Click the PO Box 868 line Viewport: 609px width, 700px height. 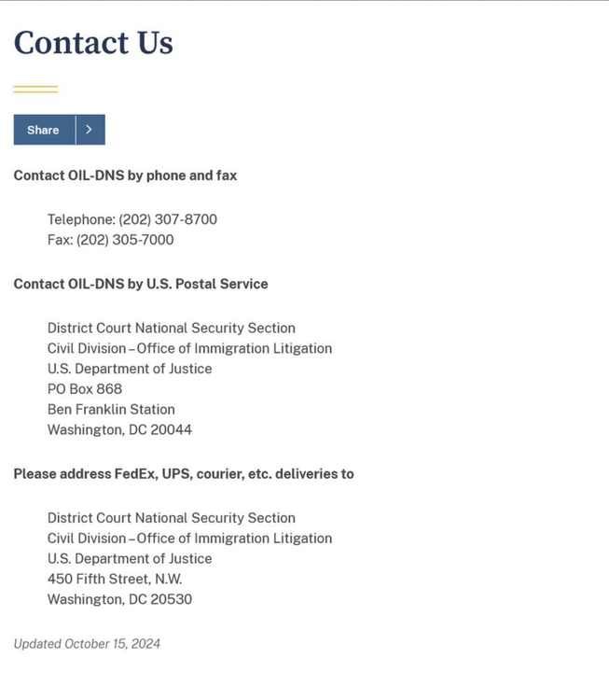click(x=85, y=389)
